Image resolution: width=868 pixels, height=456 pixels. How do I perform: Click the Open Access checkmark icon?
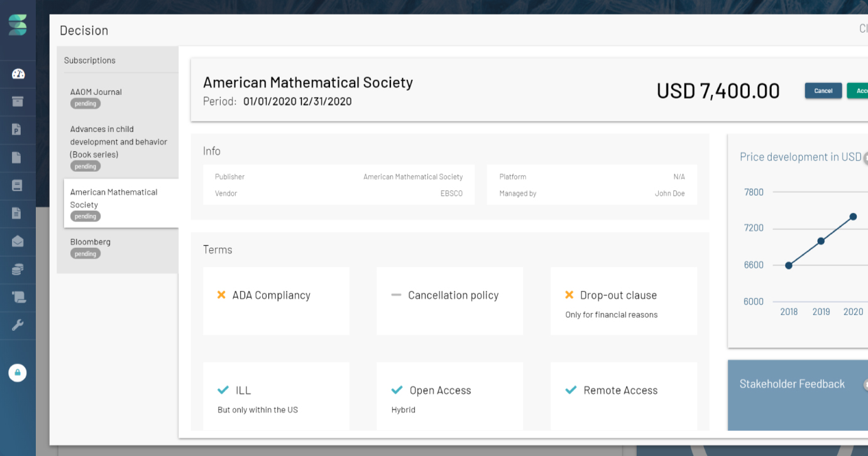pos(397,390)
